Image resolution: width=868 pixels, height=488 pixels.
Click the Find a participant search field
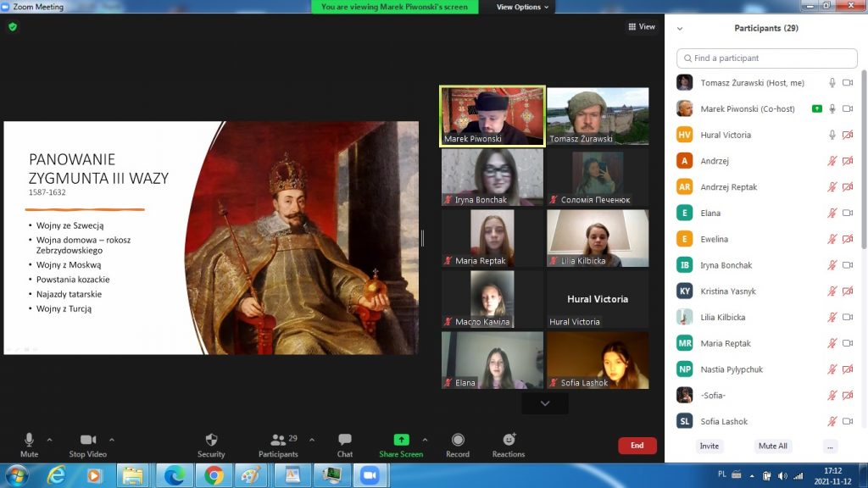(767, 58)
